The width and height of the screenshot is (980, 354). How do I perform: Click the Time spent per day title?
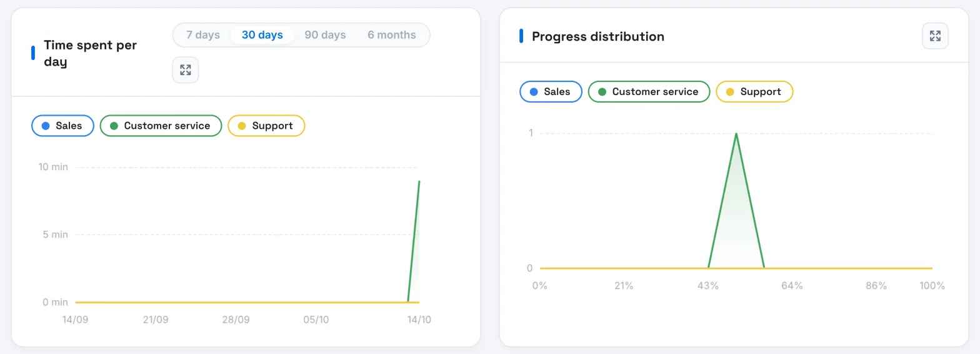(x=90, y=53)
